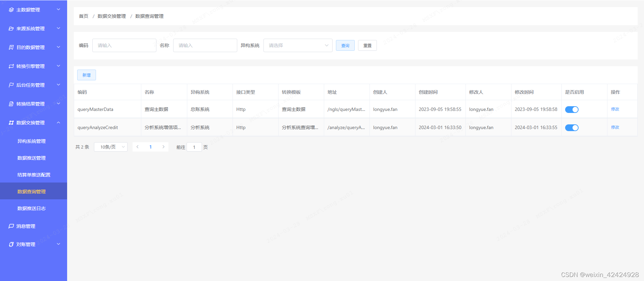Click the 来源系统管理 folder icon
The width and height of the screenshot is (644, 281).
11,29
